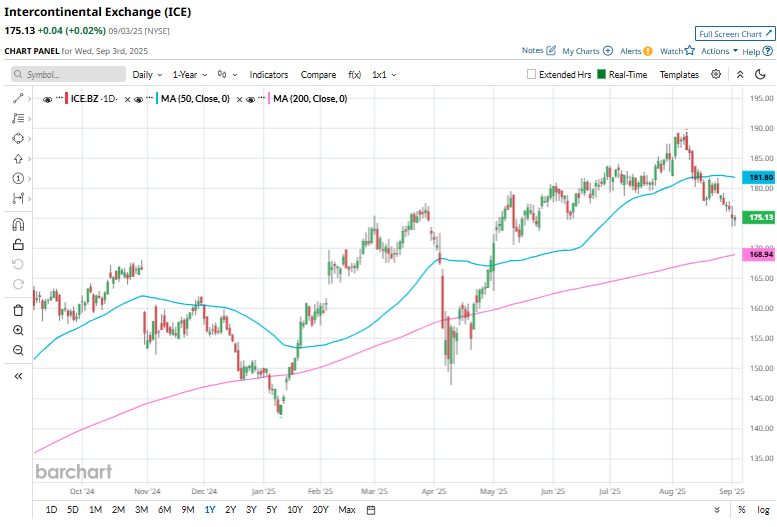Click the red ICE.BZ series color swatch

(x=66, y=99)
